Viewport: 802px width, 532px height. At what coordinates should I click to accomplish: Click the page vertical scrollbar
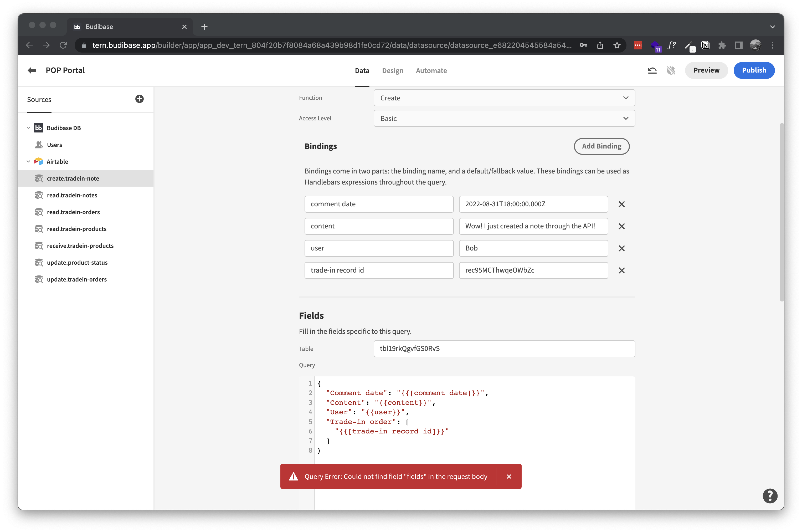(x=782, y=212)
